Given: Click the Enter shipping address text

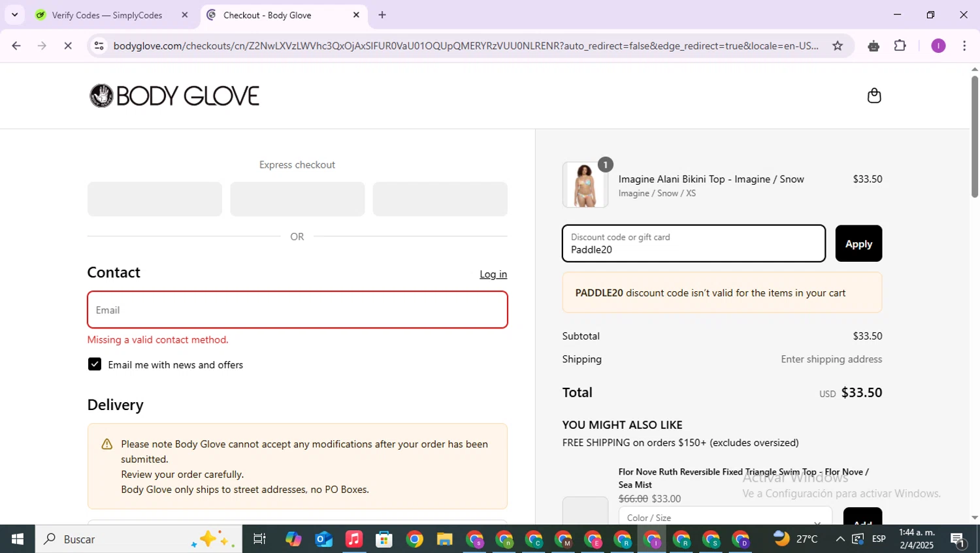Looking at the screenshot, I should click(x=831, y=359).
